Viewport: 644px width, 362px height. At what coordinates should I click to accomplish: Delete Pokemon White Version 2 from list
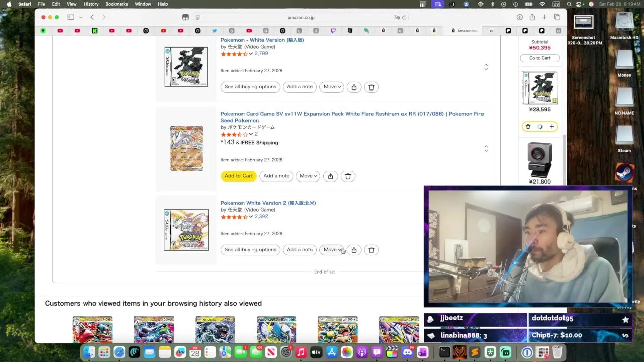click(x=371, y=250)
